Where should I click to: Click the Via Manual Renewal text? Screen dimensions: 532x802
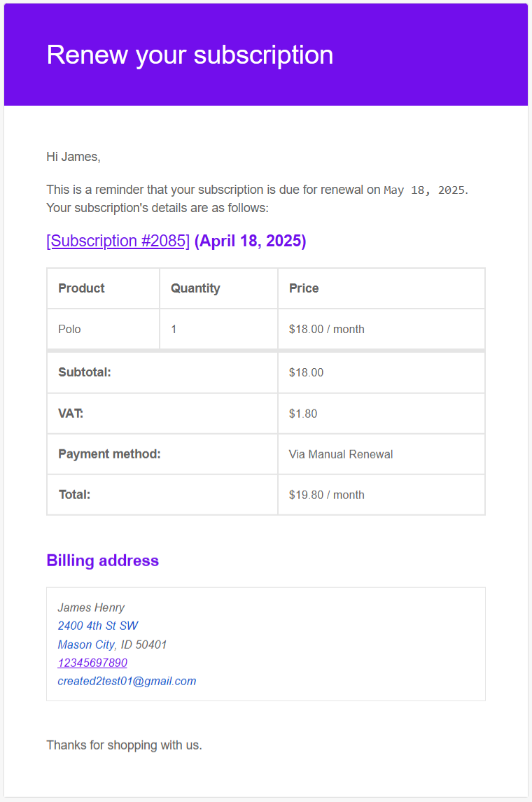(341, 454)
